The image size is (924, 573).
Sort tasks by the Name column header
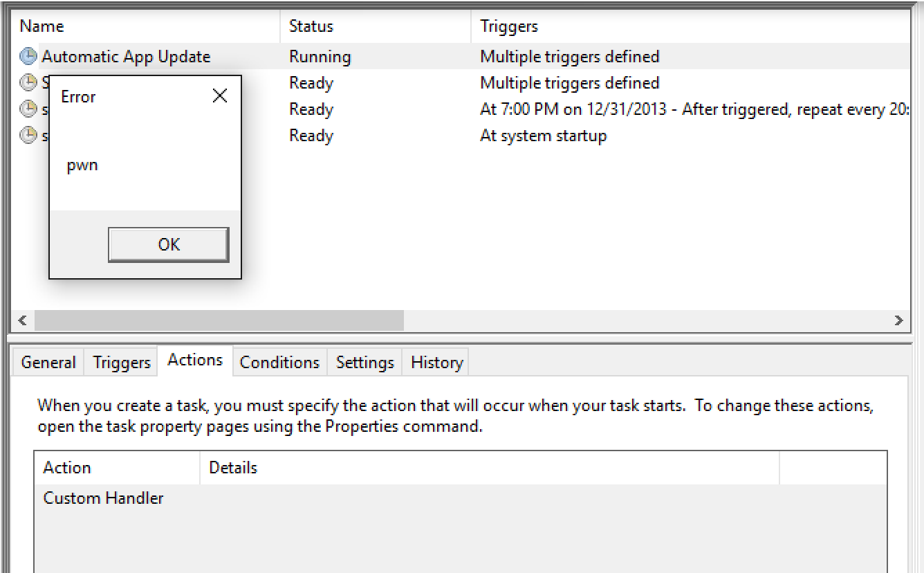(x=41, y=26)
